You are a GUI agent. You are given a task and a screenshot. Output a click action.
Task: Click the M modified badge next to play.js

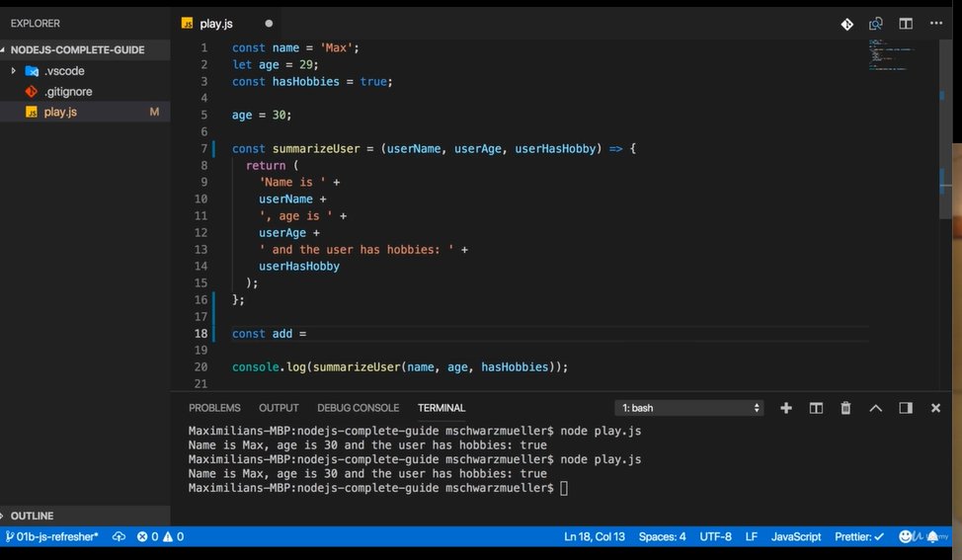154,113
